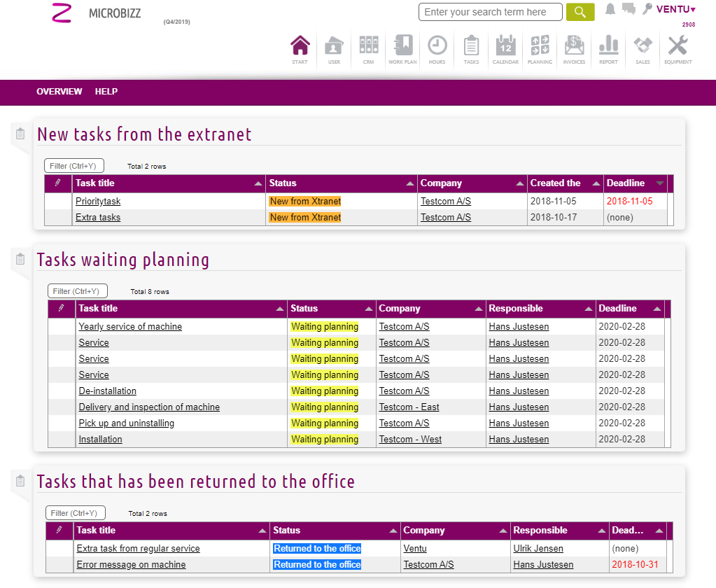716x588 pixels.
Task: Sort returned tasks by Company column
Action: click(455, 531)
